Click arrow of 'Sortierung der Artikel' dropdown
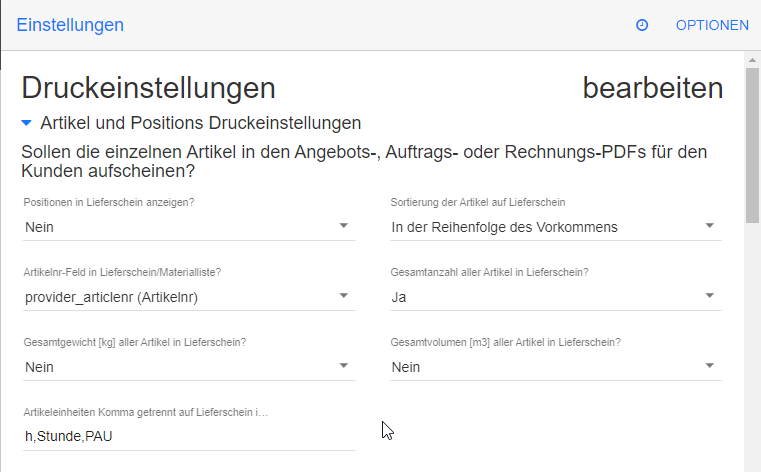The width and height of the screenshot is (761, 472). click(710, 226)
